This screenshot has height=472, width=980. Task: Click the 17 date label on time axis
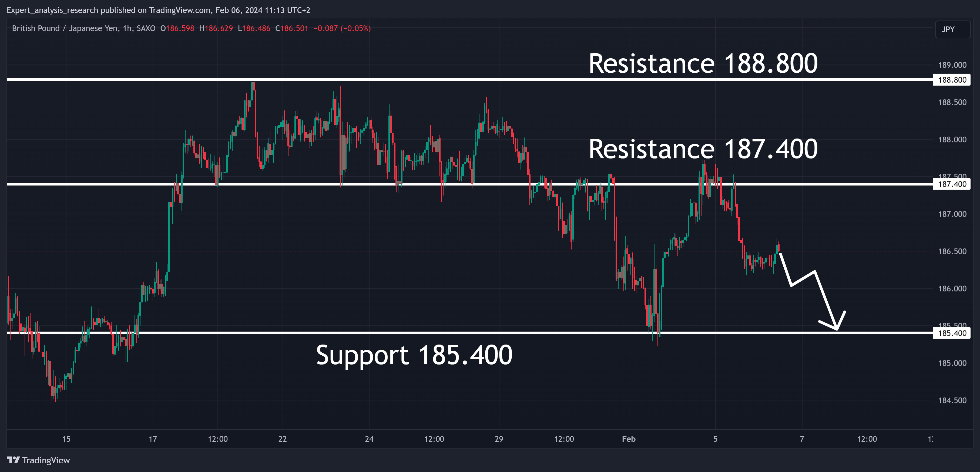point(153,439)
